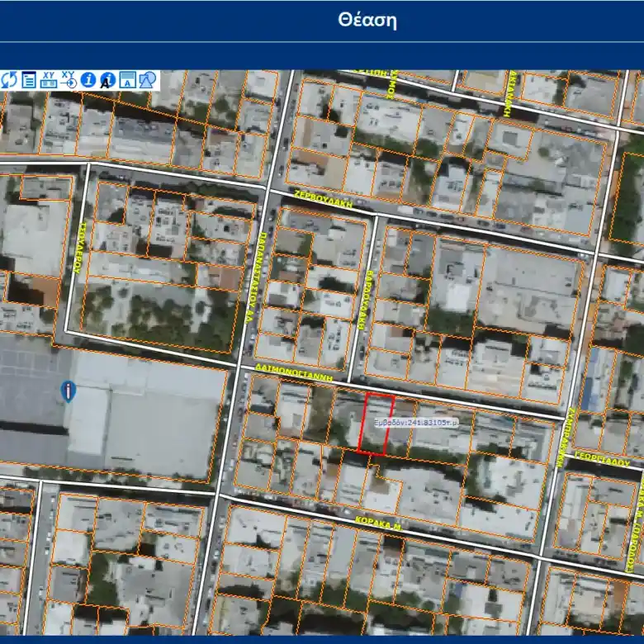The width and height of the screenshot is (644, 644).
Task: Click the ΚΟΡΑΚΑ Μ. street label
Action: tap(379, 524)
